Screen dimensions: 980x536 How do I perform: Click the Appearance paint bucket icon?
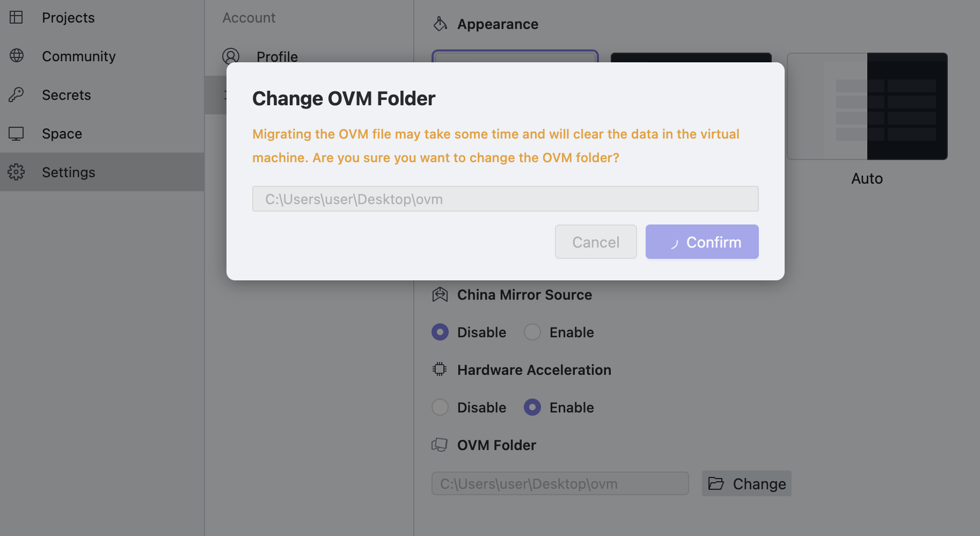click(x=440, y=24)
